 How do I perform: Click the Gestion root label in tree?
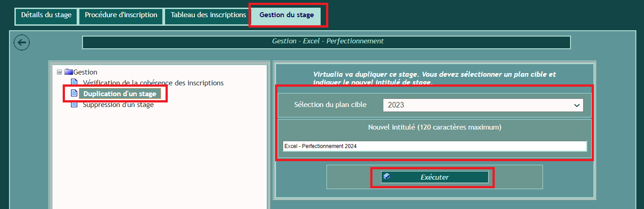85,72
